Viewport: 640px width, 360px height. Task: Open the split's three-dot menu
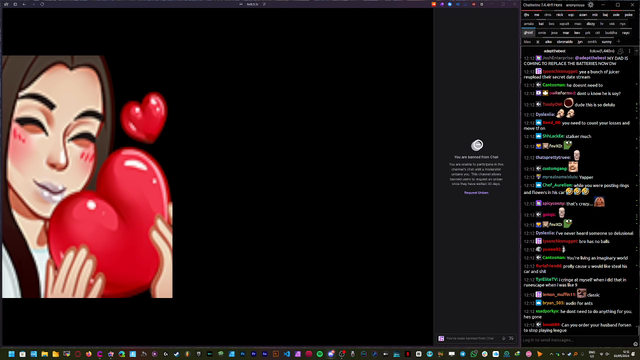click(629, 51)
